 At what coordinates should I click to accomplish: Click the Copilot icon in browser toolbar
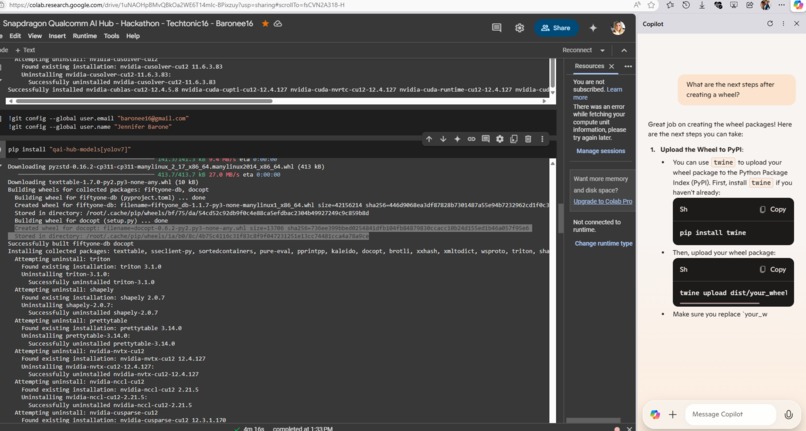pos(798,5)
